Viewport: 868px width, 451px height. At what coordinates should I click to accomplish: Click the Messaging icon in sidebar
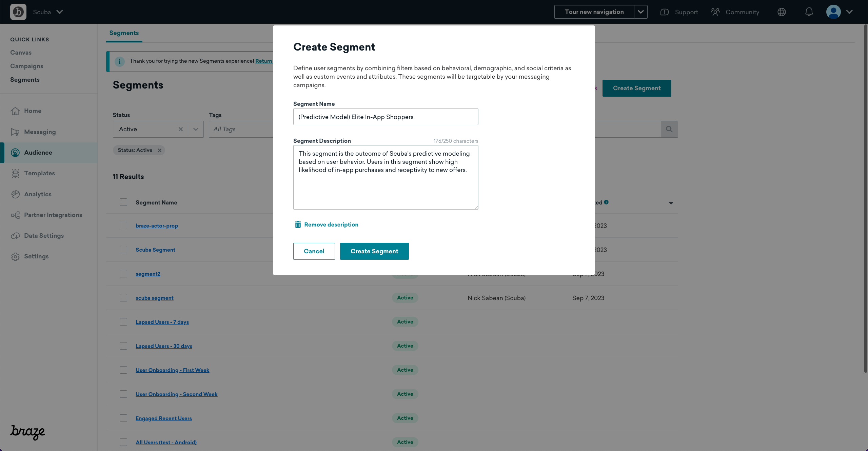pos(15,131)
